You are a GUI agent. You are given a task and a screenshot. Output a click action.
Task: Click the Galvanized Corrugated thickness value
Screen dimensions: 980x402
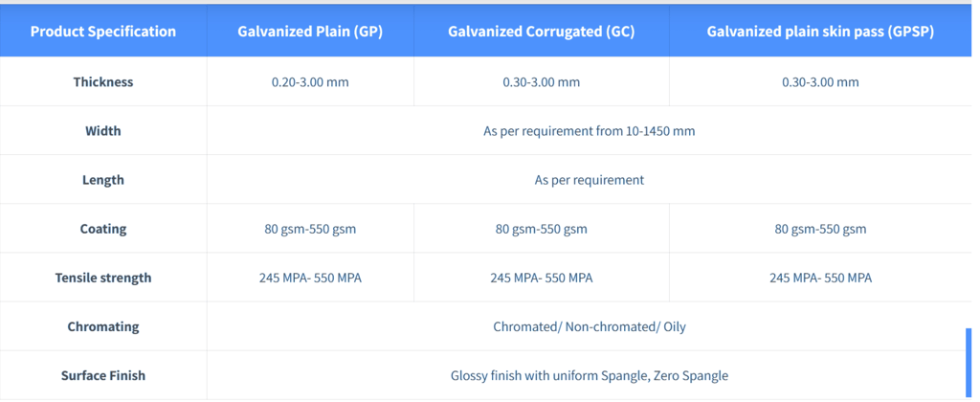(541, 82)
